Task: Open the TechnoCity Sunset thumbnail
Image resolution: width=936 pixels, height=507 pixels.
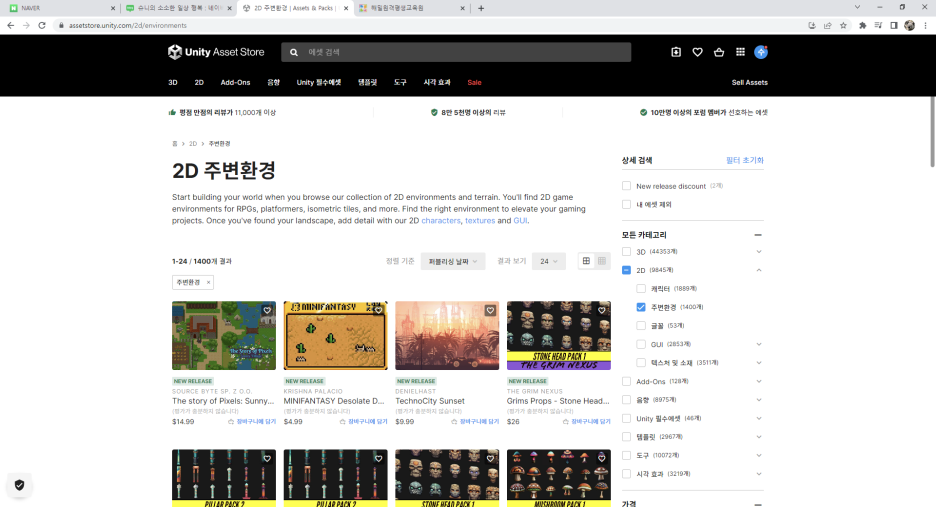Action: click(447, 336)
